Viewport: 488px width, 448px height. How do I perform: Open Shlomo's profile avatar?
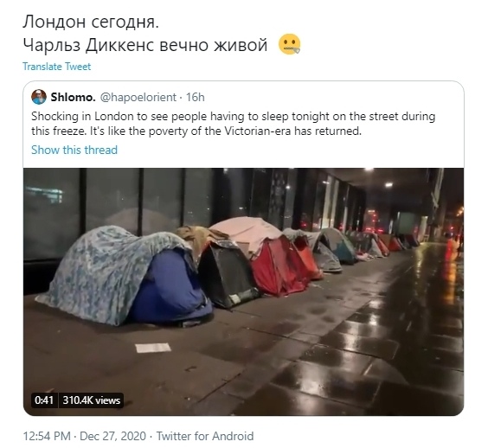click(x=39, y=97)
